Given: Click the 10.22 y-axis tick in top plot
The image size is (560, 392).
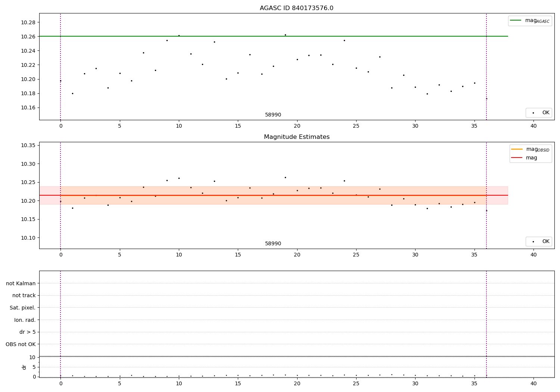Looking at the screenshot, I should (28, 65).
